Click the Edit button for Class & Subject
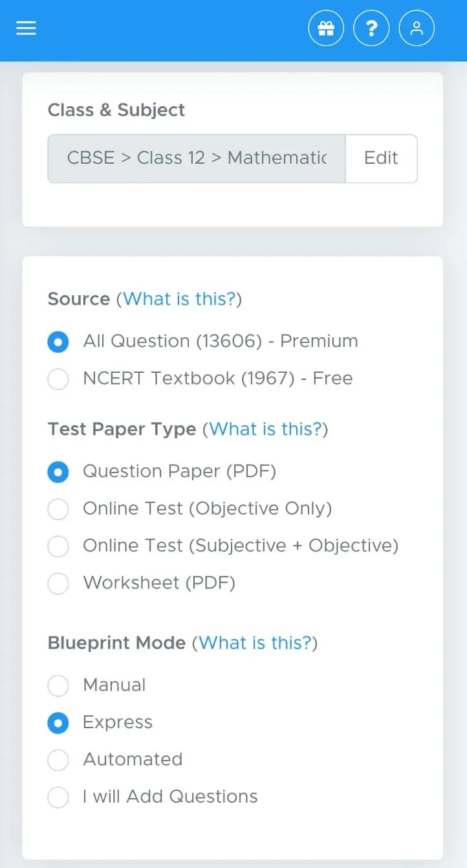467x868 pixels. tap(381, 159)
